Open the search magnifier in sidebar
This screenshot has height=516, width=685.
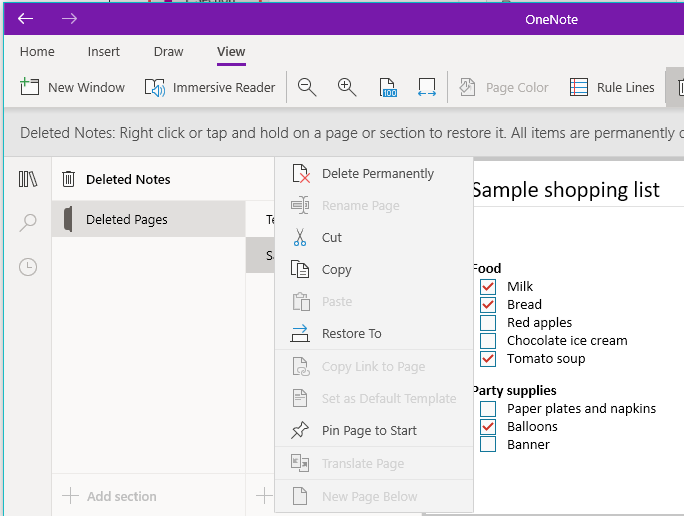coord(28,222)
